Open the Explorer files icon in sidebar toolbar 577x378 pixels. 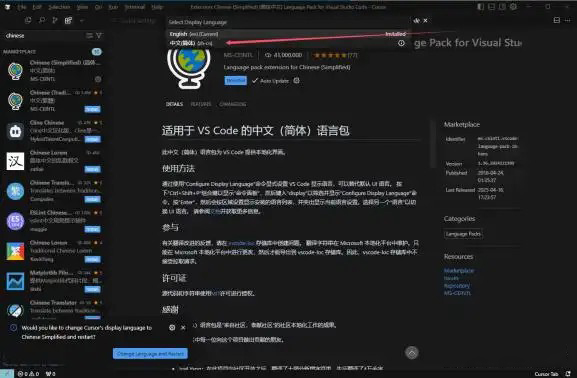click(28, 21)
